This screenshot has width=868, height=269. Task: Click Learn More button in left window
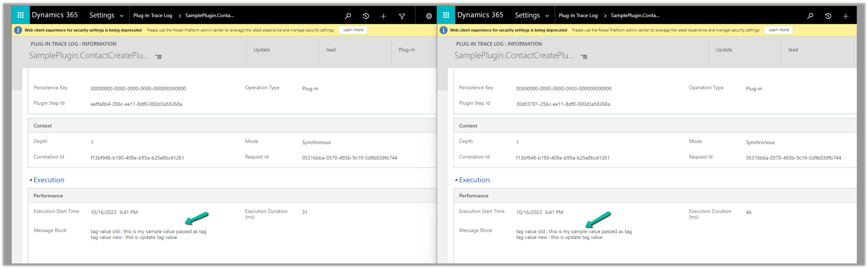coord(353,30)
